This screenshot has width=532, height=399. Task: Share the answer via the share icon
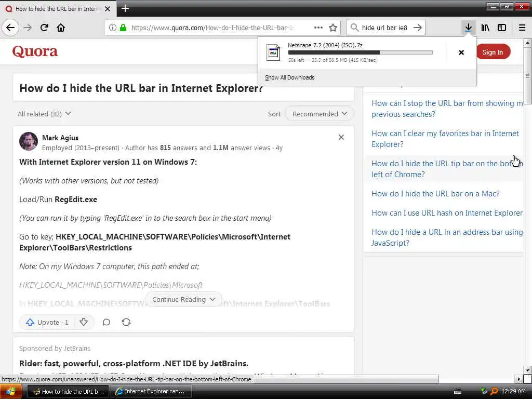[x=126, y=322]
